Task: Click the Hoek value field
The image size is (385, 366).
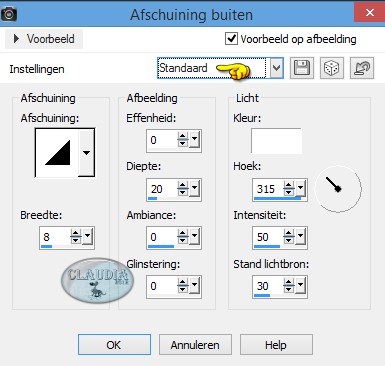Action: click(x=268, y=189)
